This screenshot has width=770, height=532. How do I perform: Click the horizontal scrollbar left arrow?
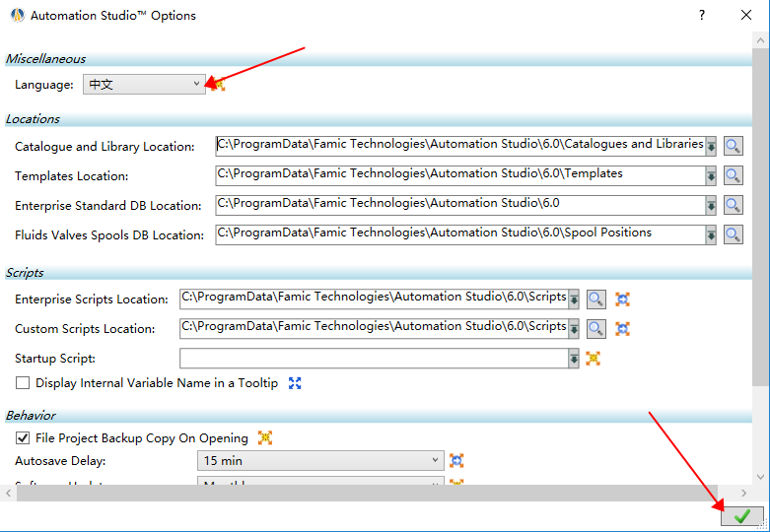[x=8, y=493]
